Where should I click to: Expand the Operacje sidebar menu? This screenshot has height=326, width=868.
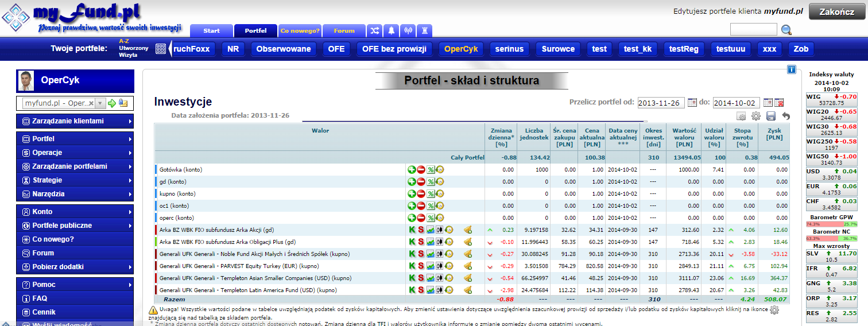[x=75, y=153]
